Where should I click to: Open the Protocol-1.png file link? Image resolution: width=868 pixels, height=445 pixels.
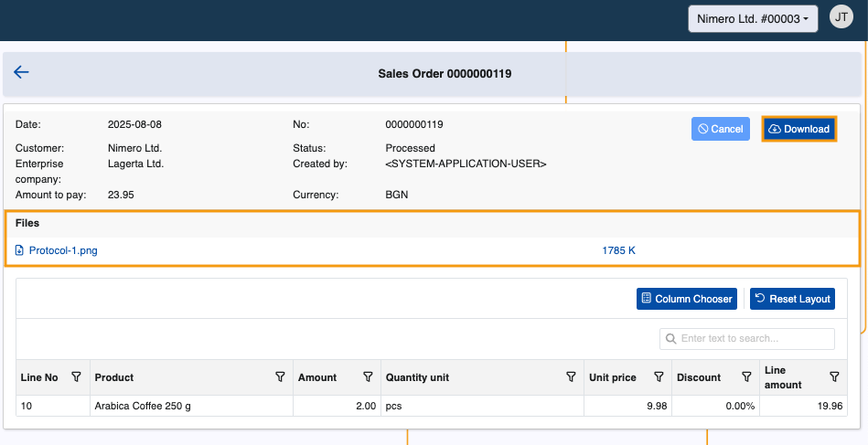pos(62,250)
